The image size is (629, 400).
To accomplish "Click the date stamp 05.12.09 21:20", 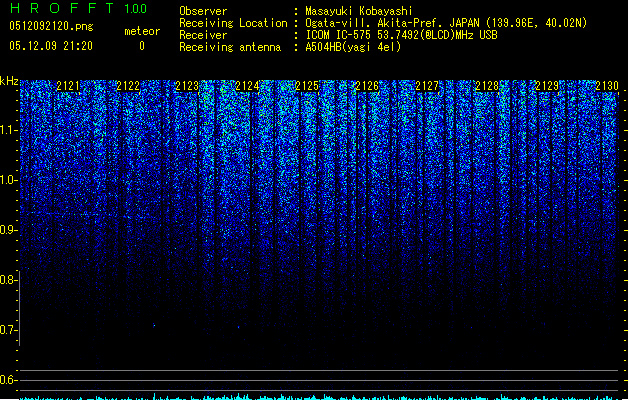I will (x=51, y=46).
